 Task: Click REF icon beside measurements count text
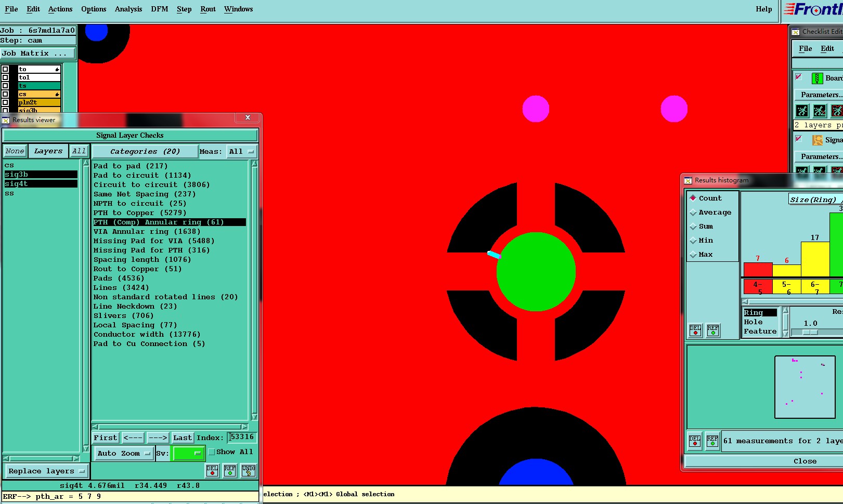[712, 441]
